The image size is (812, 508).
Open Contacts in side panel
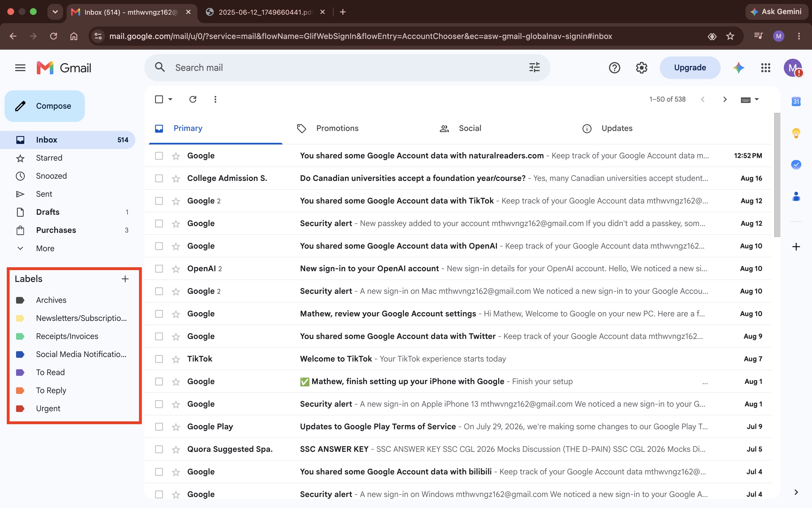(796, 196)
